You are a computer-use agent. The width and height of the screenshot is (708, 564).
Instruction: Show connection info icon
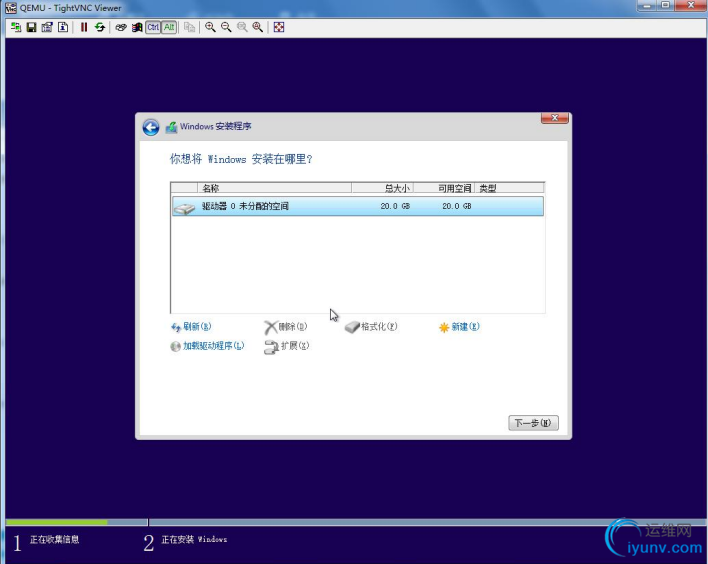(x=63, y=27)
